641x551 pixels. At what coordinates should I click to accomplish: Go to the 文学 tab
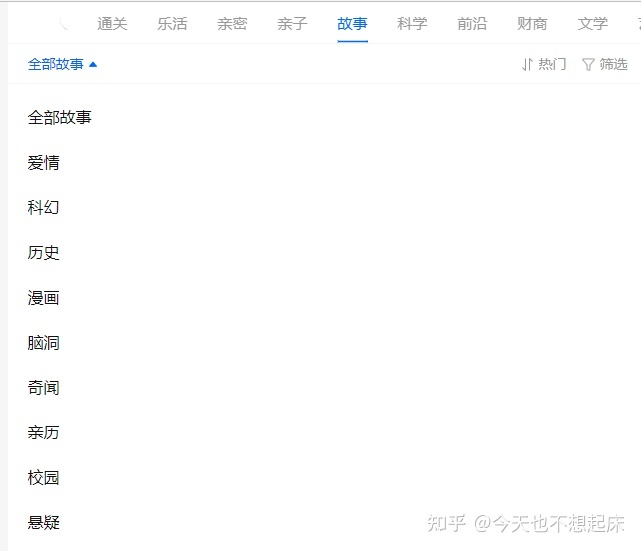[592, 24]
